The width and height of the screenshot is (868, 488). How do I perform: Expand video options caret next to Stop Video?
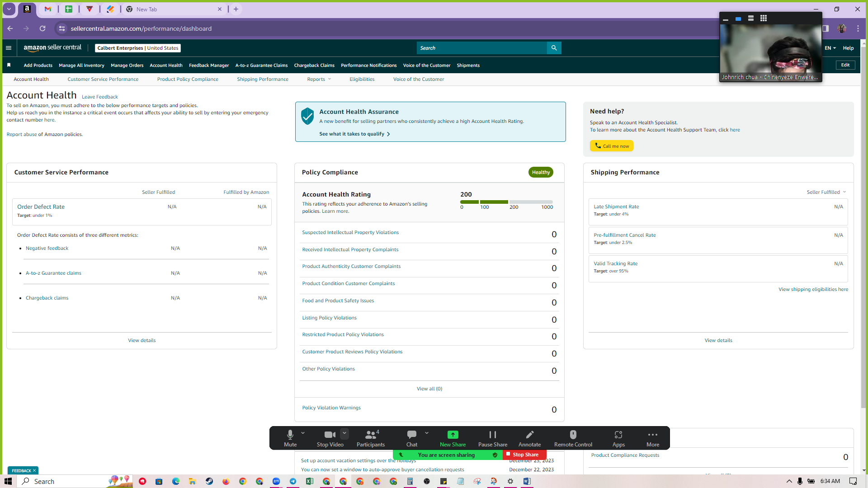point(344,433)
